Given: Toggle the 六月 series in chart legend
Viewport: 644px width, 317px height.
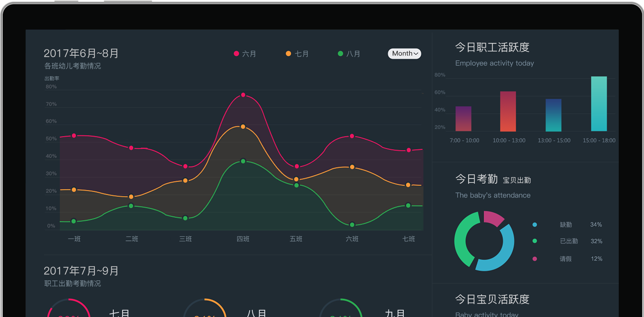Looking at the screenshot, I should tap(245, 54).
